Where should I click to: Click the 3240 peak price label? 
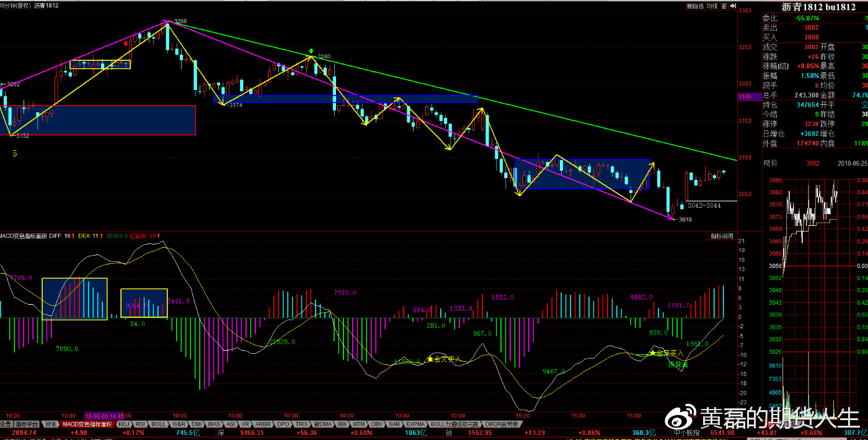(x=324, y=56)
